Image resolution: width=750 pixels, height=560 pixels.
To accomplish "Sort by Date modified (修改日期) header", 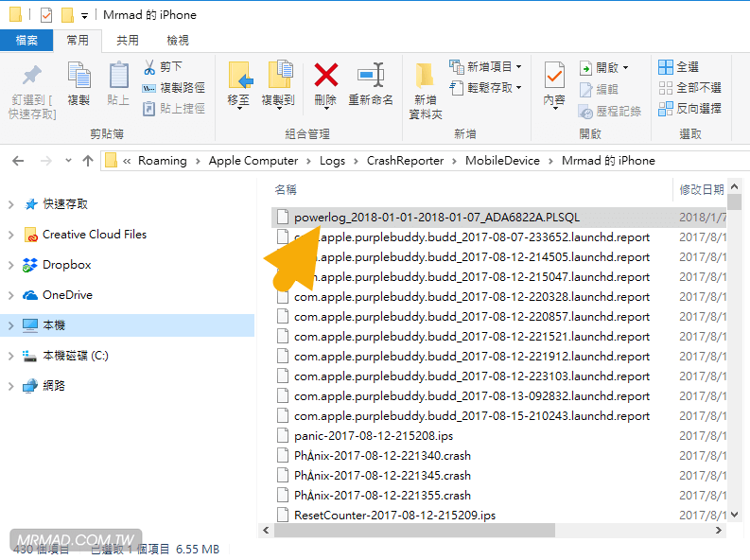I will tap(701, 190).
